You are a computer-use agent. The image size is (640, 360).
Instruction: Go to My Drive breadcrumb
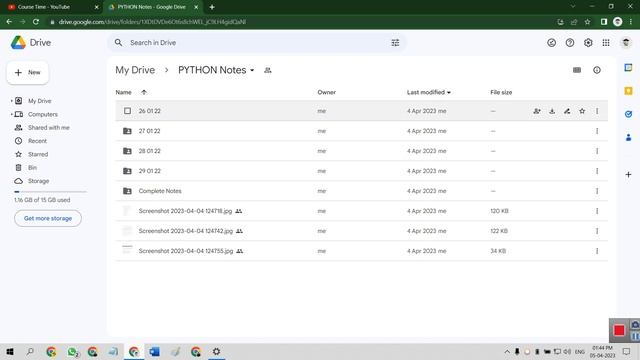135,70
